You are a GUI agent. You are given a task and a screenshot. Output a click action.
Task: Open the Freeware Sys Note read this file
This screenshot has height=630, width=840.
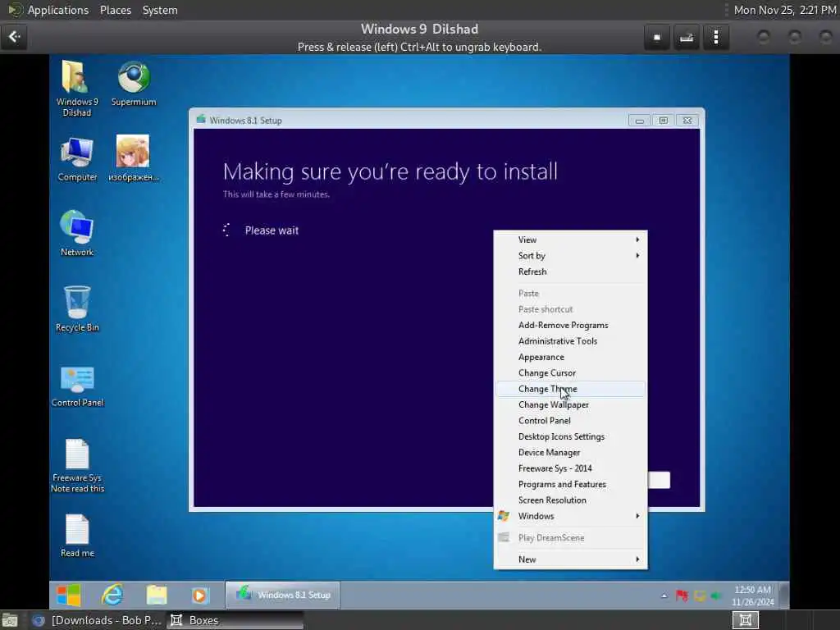pyautogui.click(x=77, y=466)
